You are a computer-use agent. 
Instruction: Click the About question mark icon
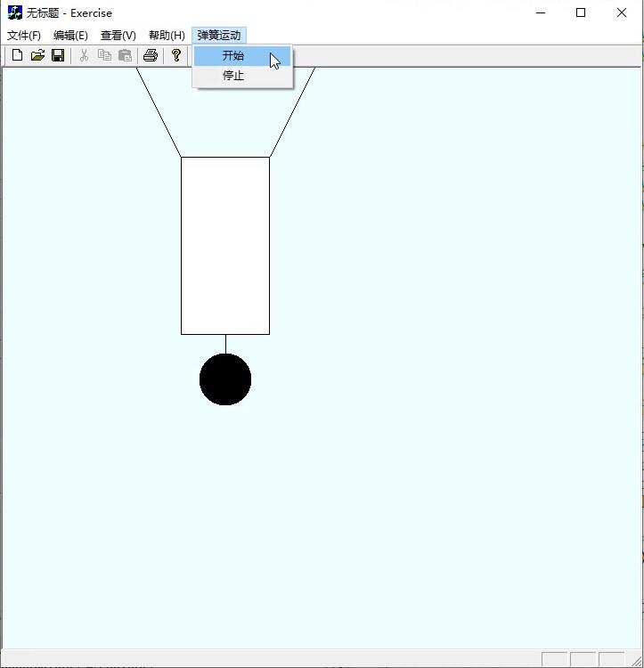175,55
